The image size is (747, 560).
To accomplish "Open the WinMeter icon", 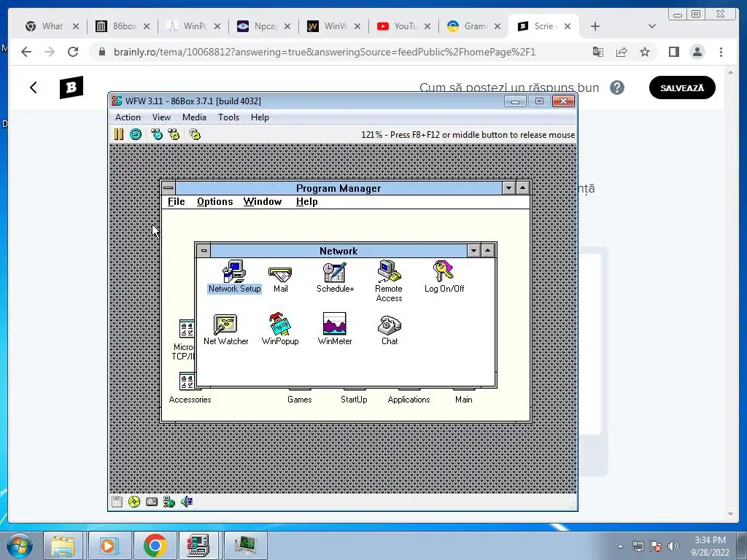I will pyautogui.click(x=334, y=329).
